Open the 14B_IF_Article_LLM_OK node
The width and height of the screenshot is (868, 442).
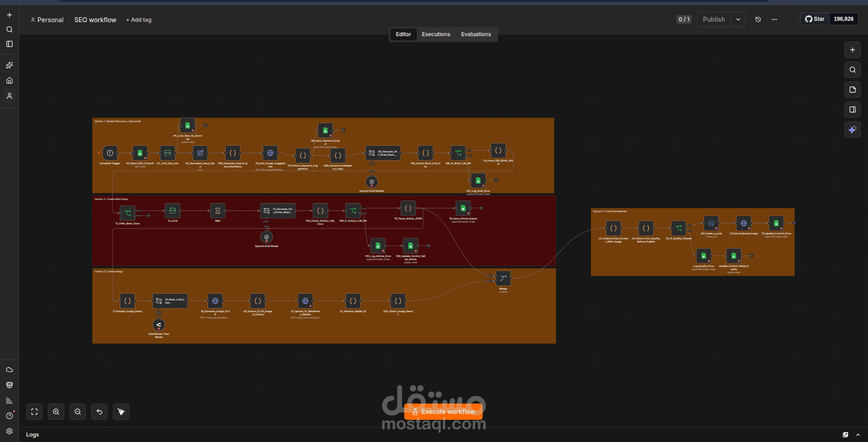click(353, 211)
